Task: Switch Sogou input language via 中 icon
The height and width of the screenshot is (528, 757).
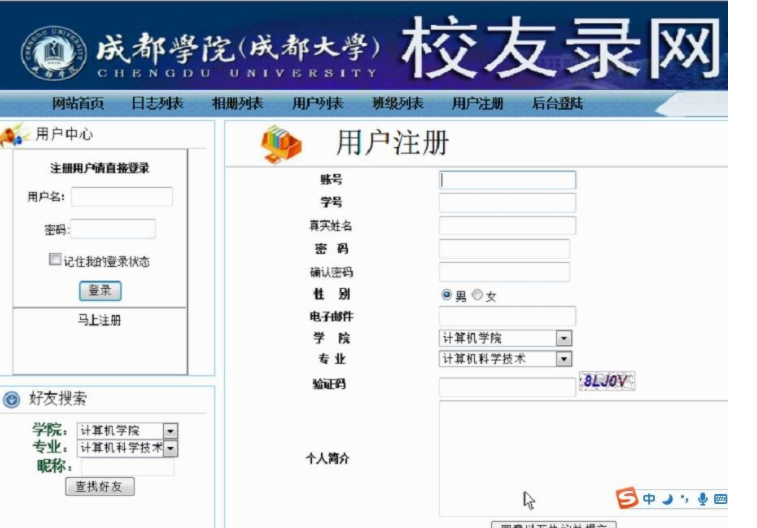Action: (x=649, y=499)
